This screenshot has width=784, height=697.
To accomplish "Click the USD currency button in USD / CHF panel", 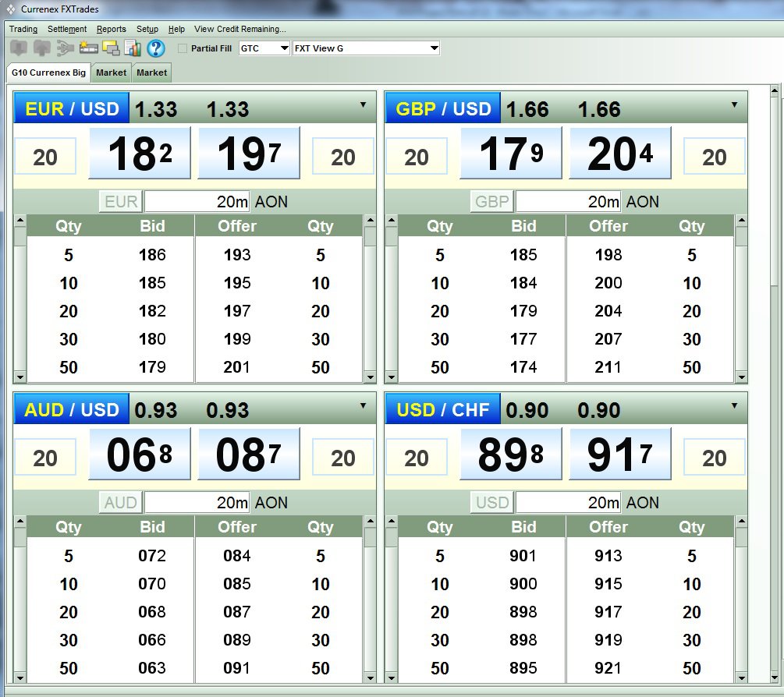I will (492, 502).
